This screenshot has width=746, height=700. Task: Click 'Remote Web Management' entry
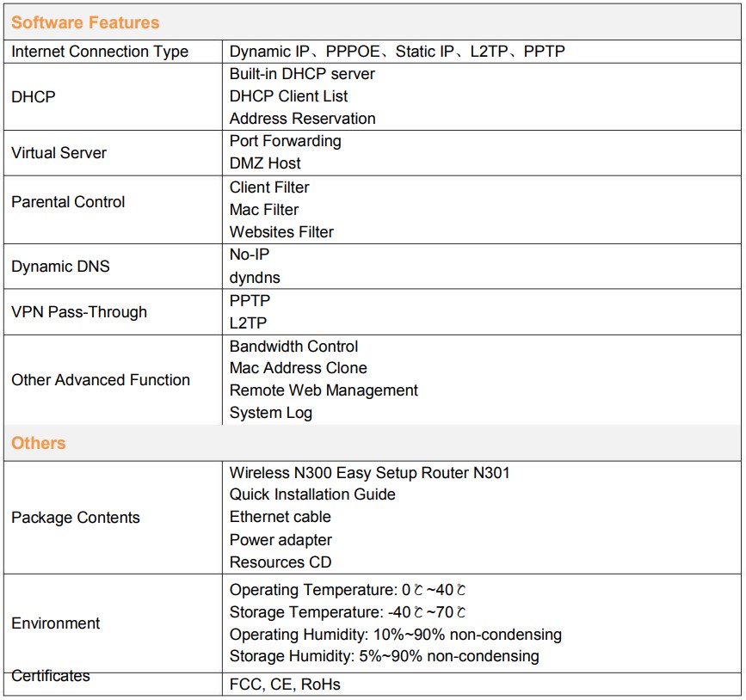click(x=324, y=390)
